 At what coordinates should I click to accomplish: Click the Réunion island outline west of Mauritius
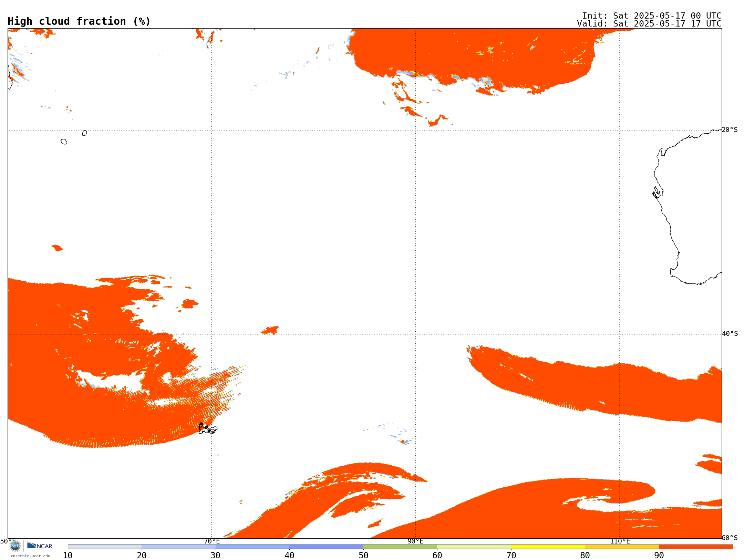[64, 142]
